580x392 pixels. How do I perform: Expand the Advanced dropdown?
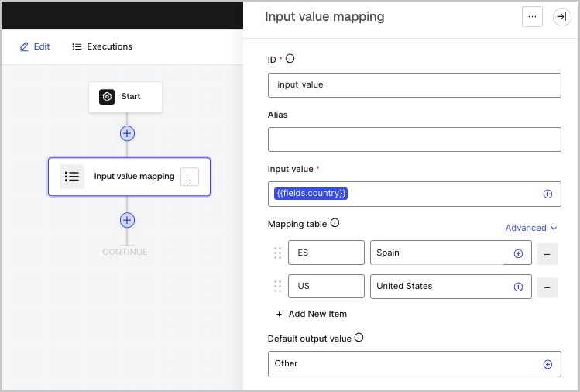531,228
